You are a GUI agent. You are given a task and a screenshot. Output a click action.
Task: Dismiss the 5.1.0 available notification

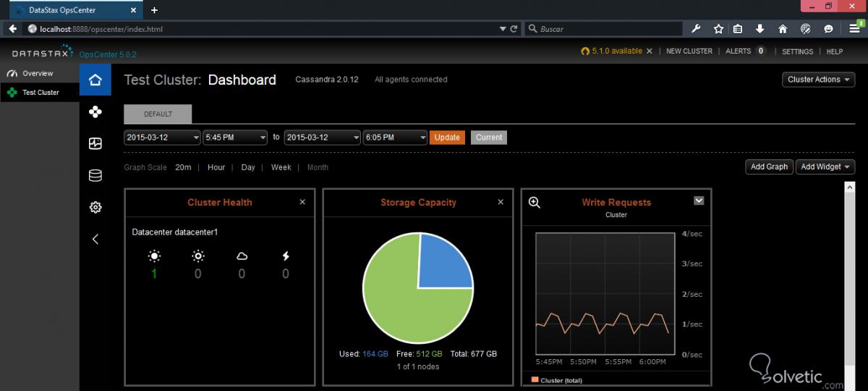point(649,51)
